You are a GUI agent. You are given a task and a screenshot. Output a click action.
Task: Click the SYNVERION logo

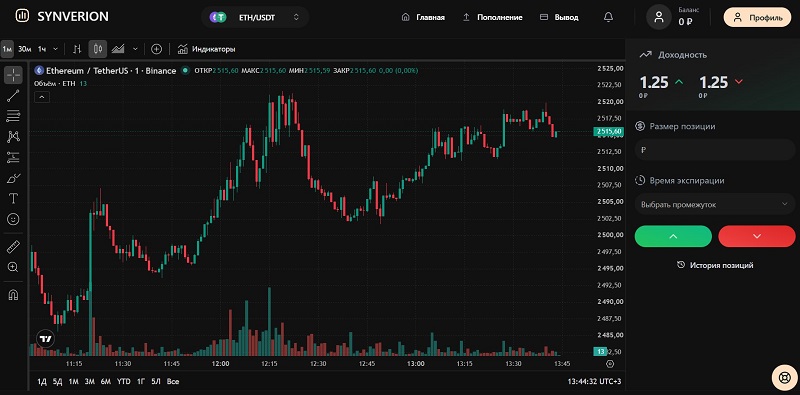[62, 16]
